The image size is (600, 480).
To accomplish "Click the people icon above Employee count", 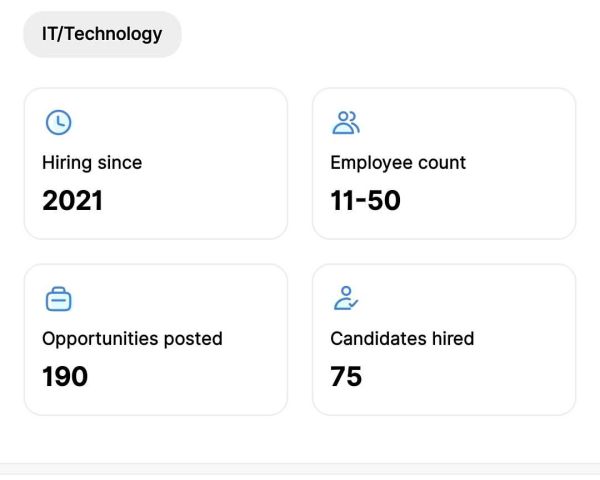I will [x=346, y=122].
